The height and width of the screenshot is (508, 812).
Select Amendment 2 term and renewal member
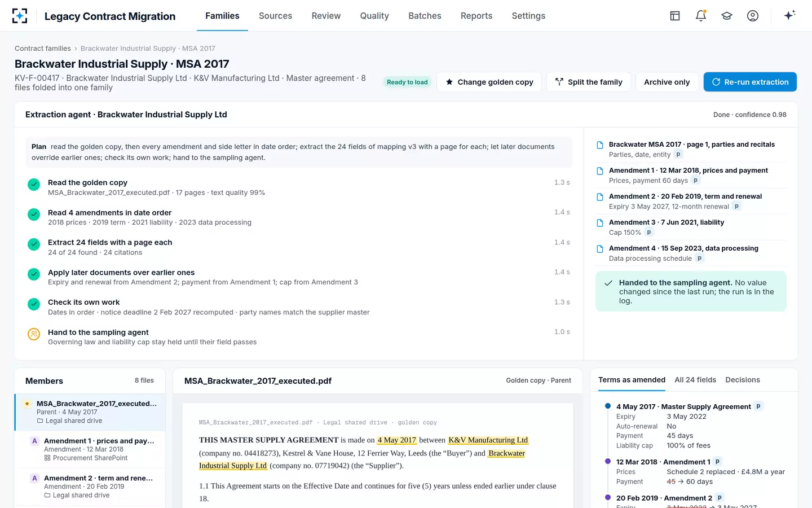point(90,487)
